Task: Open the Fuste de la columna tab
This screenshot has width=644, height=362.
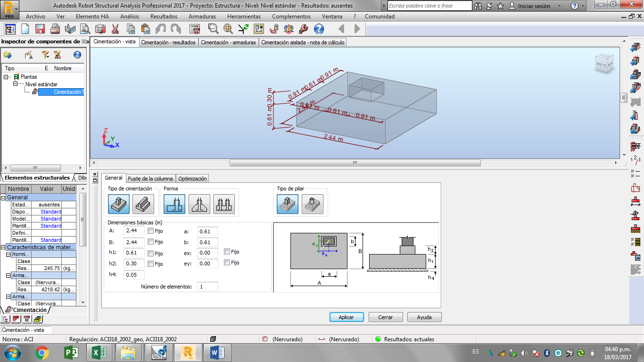Action: coord(150,179)
